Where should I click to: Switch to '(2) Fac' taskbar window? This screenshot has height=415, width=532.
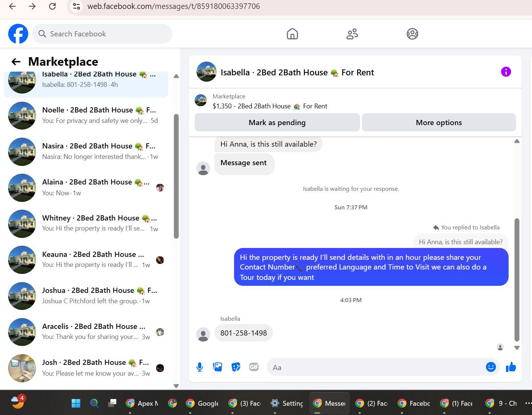tap(372, 403)
